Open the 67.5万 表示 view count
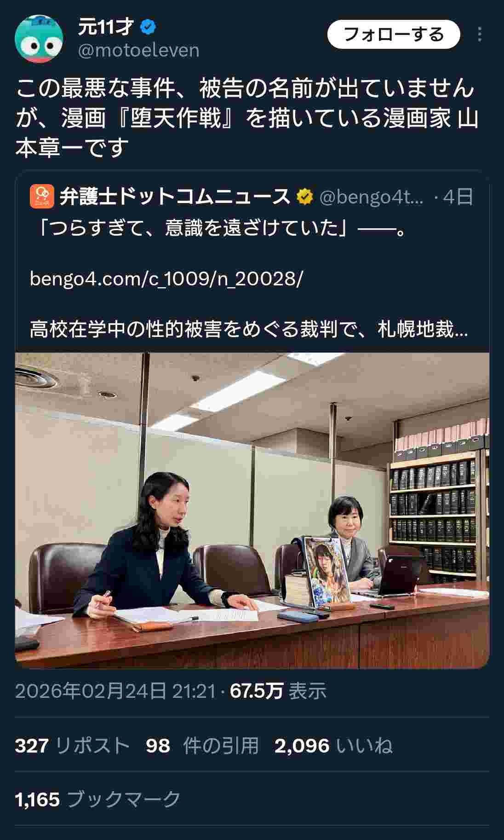 pos(278,691)
